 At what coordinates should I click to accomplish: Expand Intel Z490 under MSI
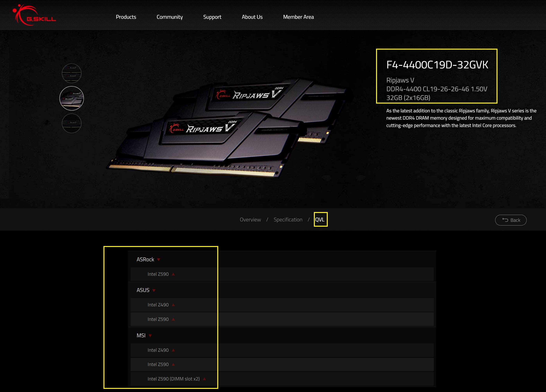[x=282, y=350]
